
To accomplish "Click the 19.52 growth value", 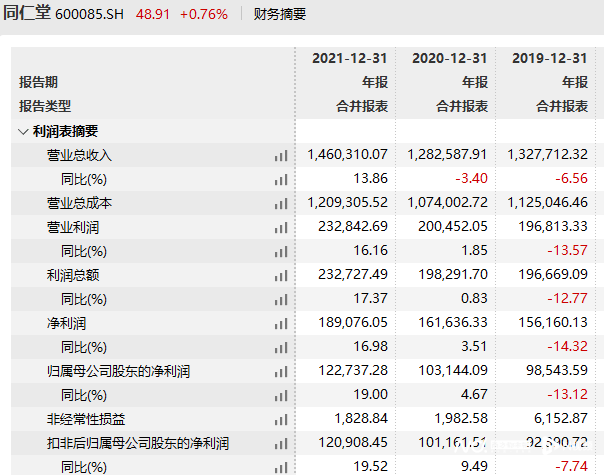I will [371, 466].
